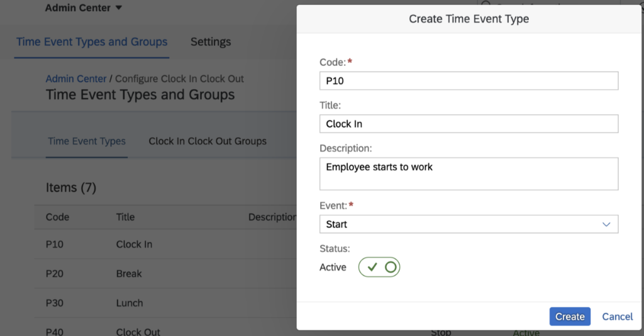Select the Clock In Clock Out Groups tab

pos(208,141)
